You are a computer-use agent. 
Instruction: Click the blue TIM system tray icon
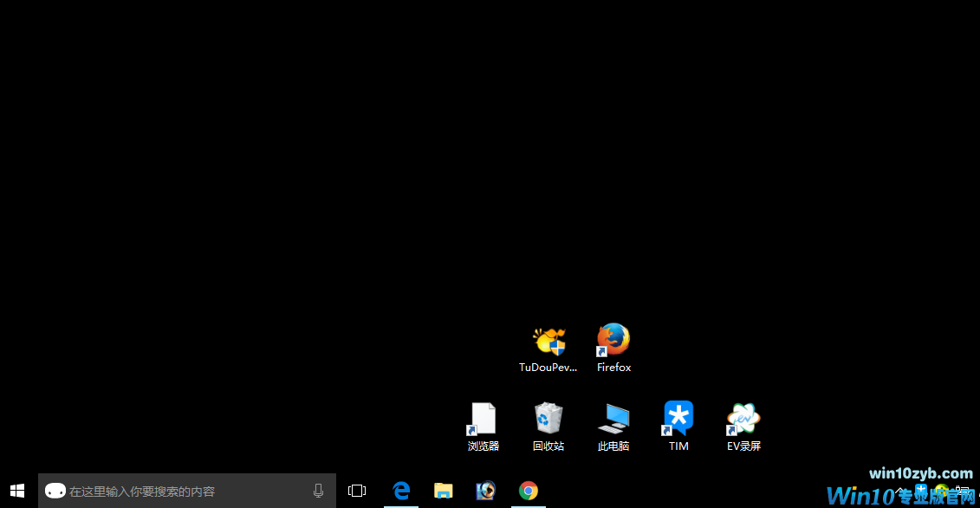click(x=921, y=491)
